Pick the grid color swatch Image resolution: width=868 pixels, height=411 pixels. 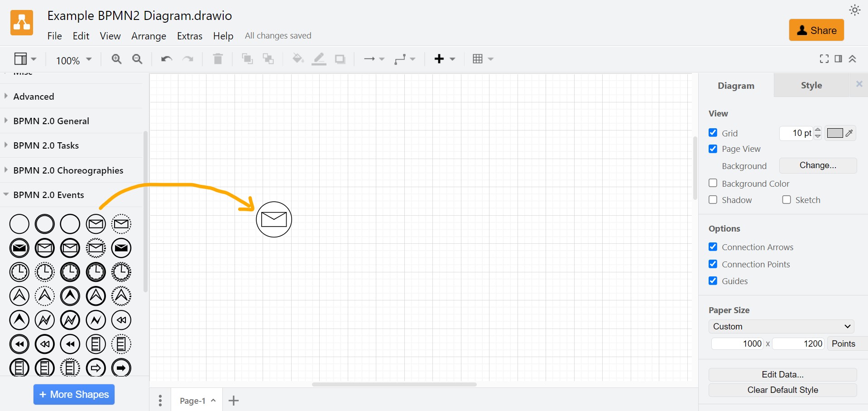(x=835, y=133)
